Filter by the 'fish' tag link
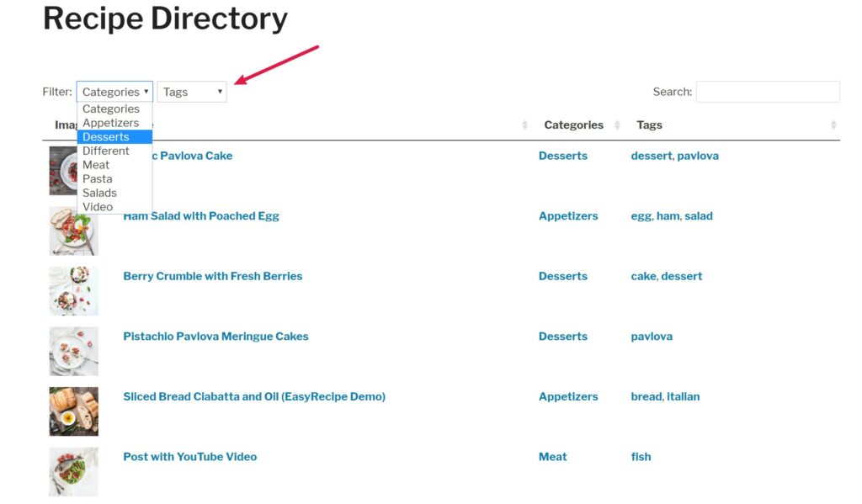 pyautogui.click(x=641, y=457)
